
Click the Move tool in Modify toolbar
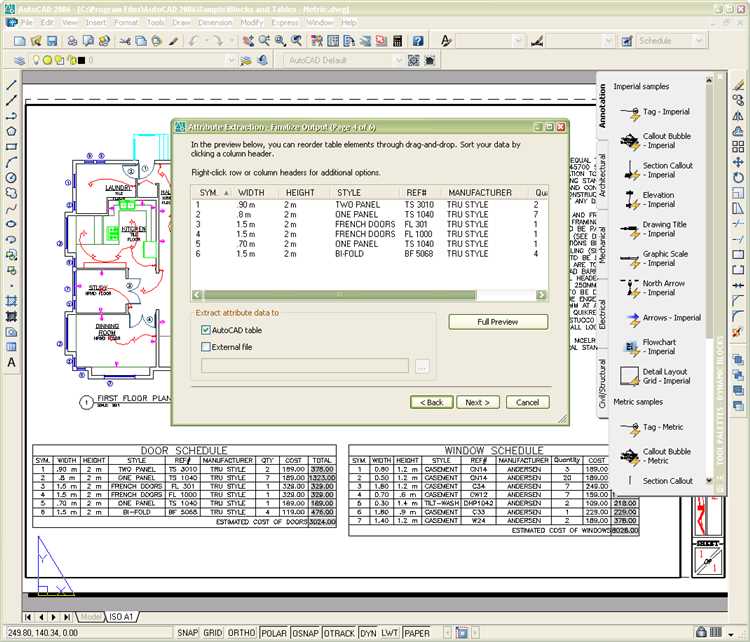(738, 162)
